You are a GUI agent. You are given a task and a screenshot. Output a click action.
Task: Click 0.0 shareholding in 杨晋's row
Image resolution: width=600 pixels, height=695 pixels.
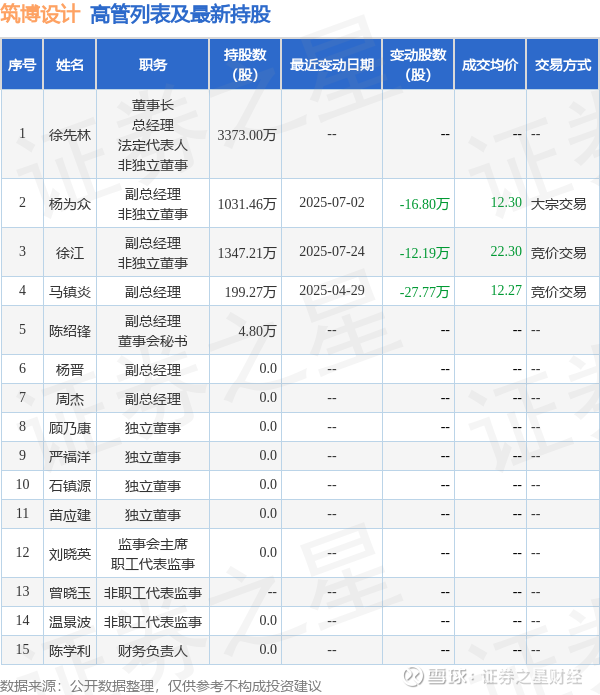(268, 368)
